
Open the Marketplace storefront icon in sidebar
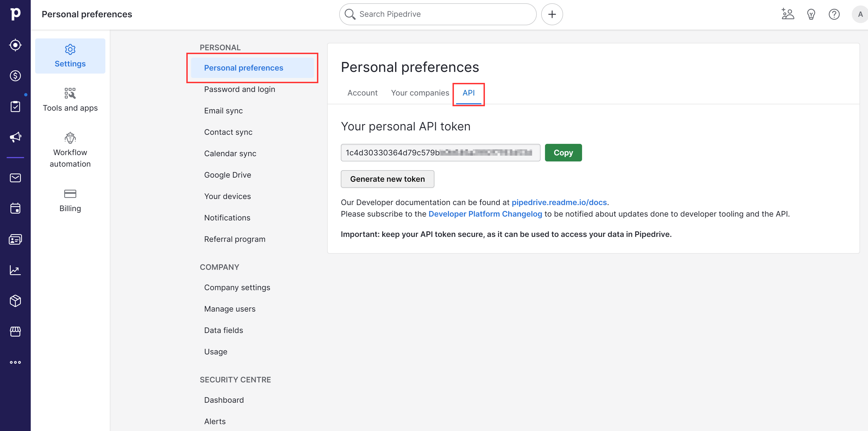pyautogui.click(x=15, y=331)
